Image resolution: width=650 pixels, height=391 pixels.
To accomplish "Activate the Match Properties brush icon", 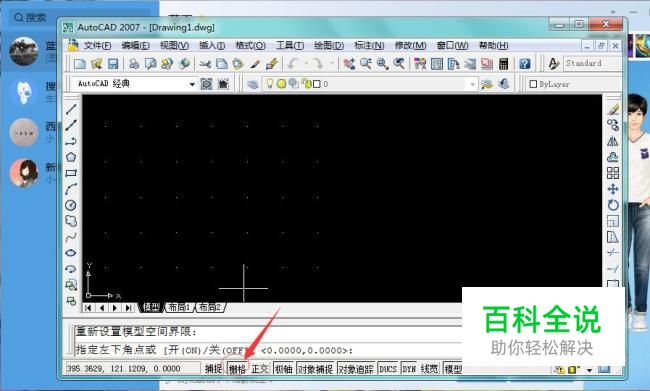I will pyautogui.click(x=255, y=64).
